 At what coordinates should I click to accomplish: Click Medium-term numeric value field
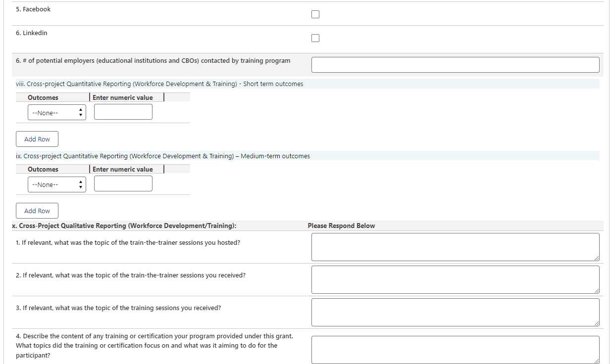[x=123, y=184]
